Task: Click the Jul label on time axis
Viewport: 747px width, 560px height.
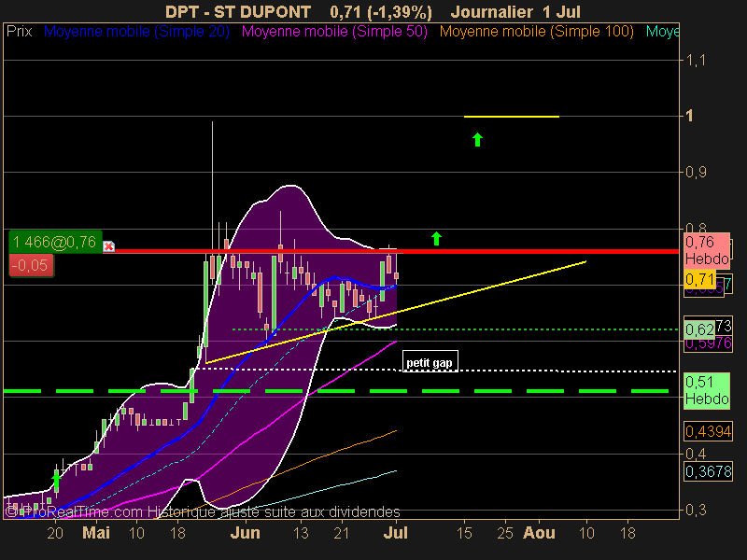Action: point(396,532)
